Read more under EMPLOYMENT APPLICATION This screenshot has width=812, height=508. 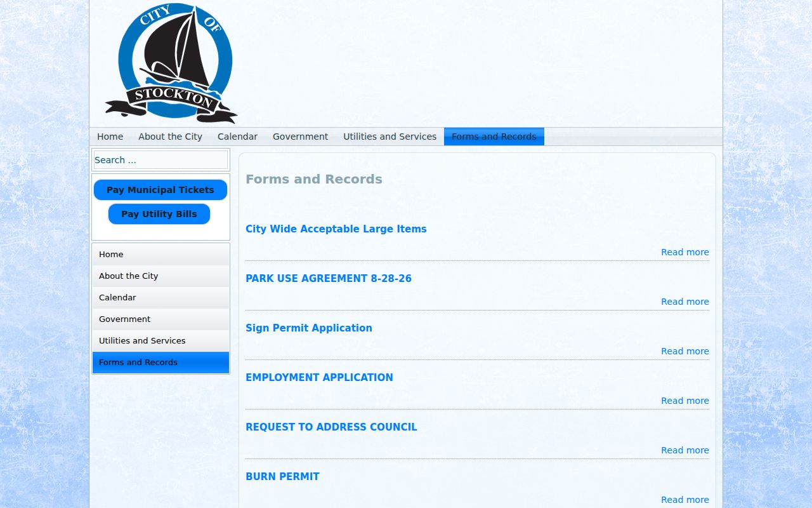[685, 401]
